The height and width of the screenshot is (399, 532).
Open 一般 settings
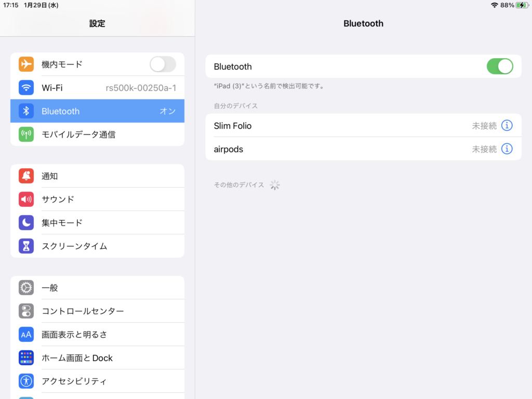pos(97,288)
